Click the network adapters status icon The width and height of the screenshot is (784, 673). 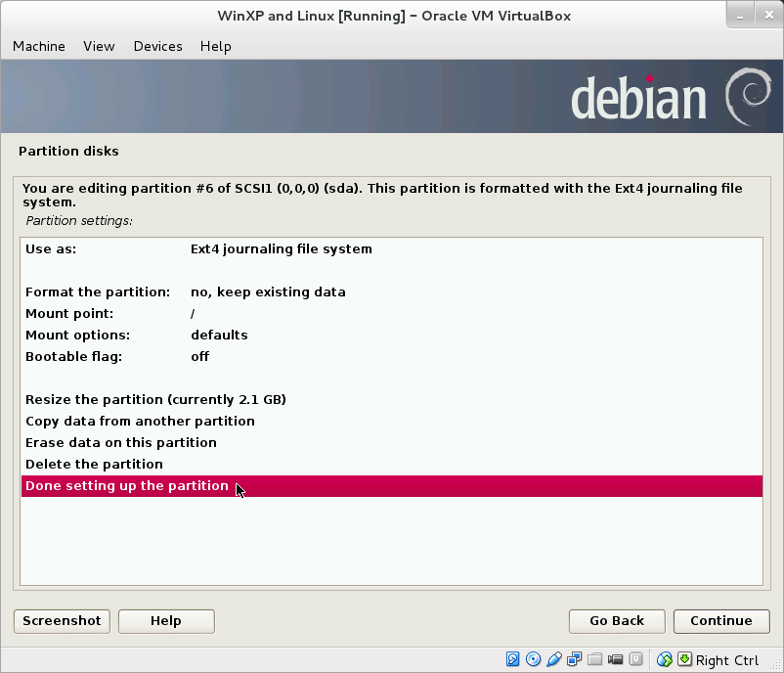click(575, 659)
